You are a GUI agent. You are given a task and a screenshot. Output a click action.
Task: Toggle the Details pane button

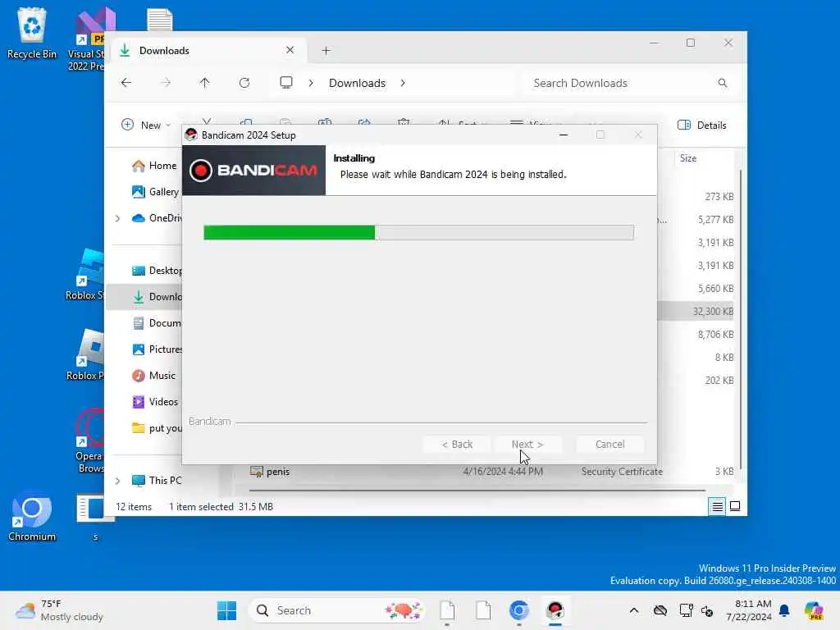tap(702, 125)
